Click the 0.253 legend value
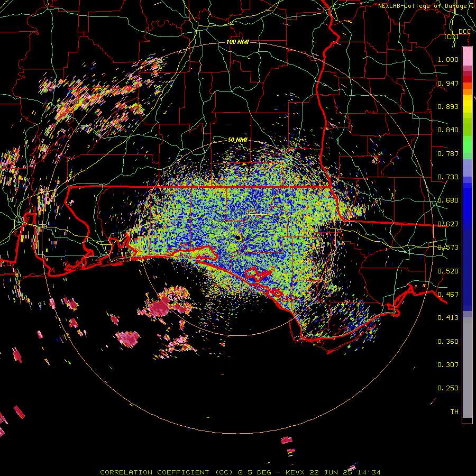 click(x=448, y=388)
